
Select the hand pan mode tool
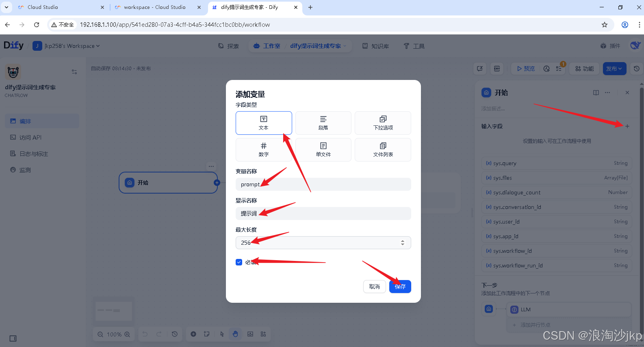235,334
